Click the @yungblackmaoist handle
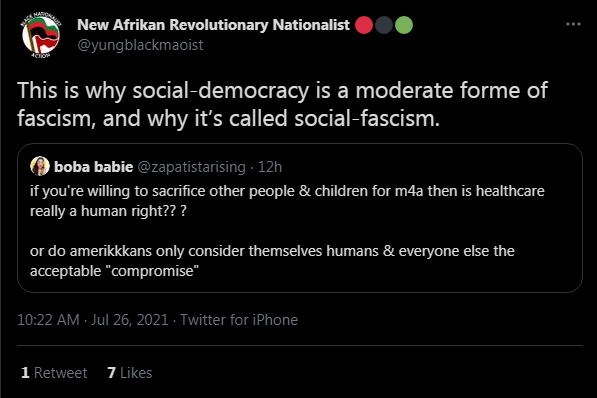 tap(140, 45)
